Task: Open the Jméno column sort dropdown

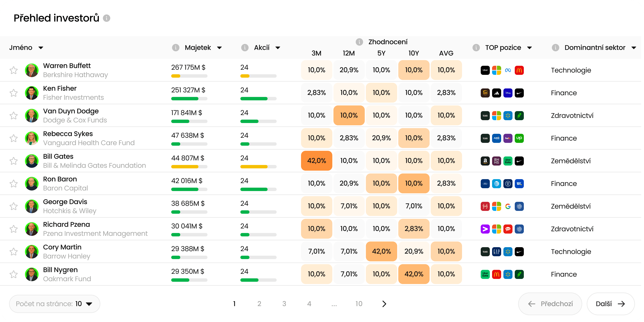Action: [41, 48]
